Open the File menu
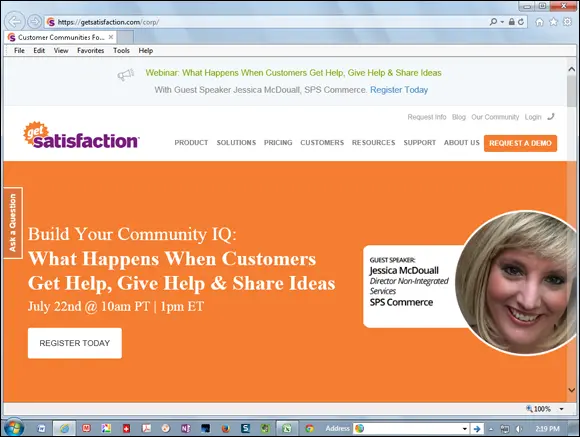 (19, 51)
